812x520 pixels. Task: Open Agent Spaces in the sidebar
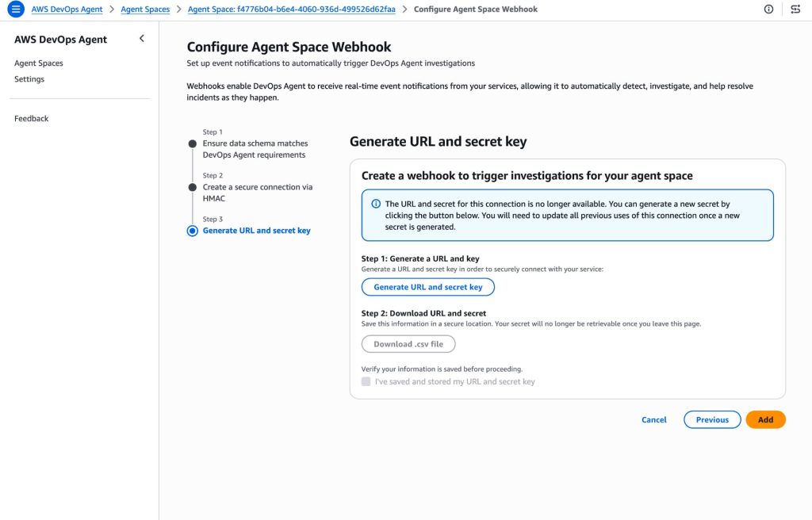pos(39,63)
